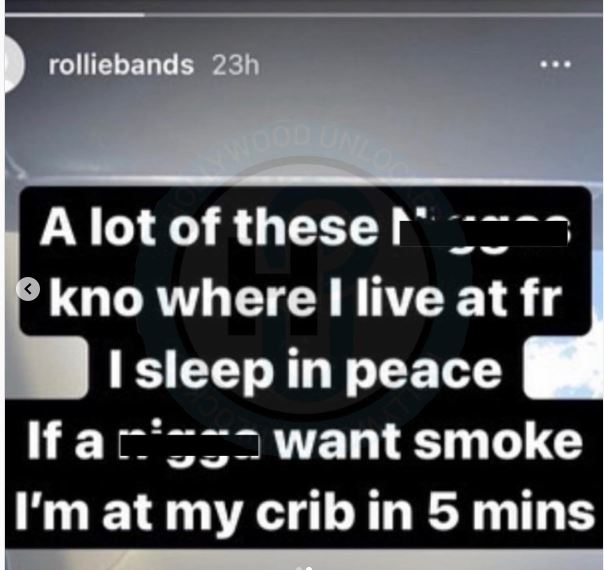Go back with the left chevron arrow

tap(28, 288)
